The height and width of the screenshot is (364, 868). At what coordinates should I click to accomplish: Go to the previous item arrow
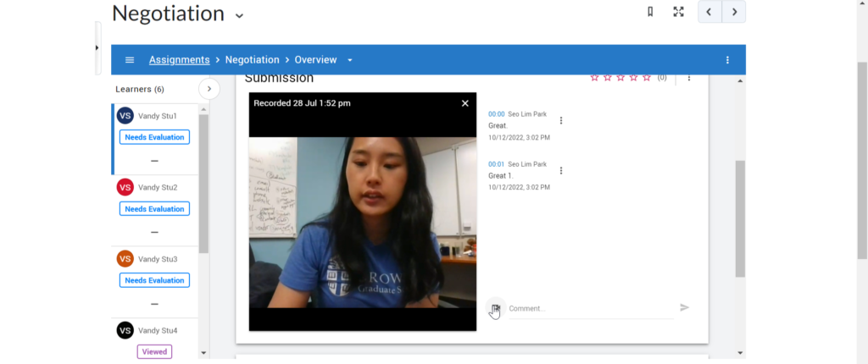tap(709, 12)
